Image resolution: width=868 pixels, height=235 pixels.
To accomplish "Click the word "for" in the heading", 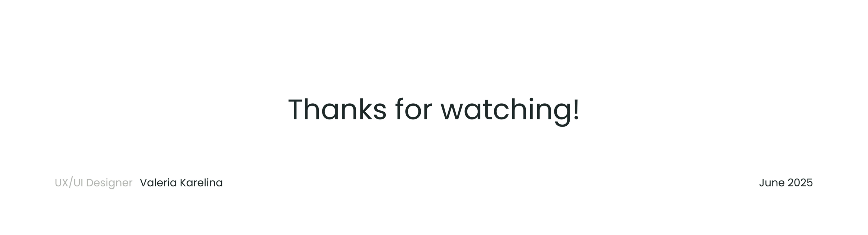I will [413, 110].
